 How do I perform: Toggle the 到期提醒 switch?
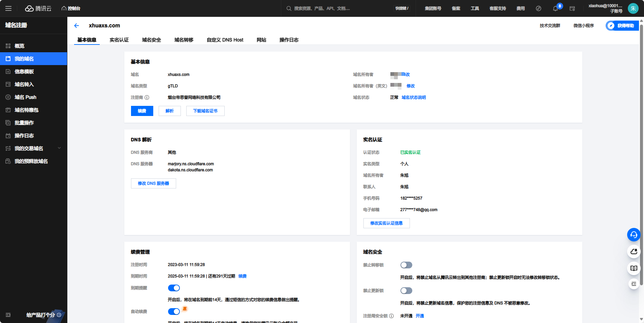tap(174, 288)
